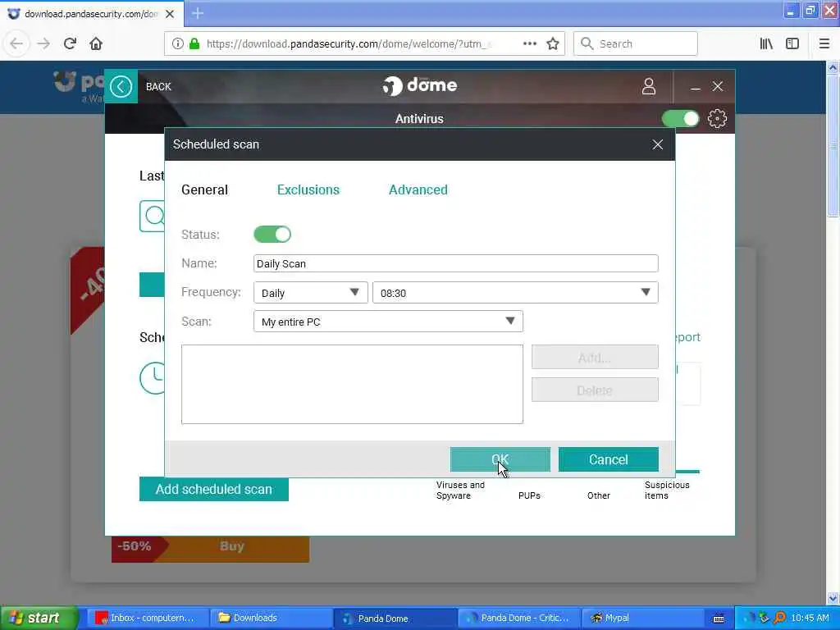The width and height of the screenshot is (840, 630).
Task: Click the page scrollbar down arrow
Action: (833, 598)
